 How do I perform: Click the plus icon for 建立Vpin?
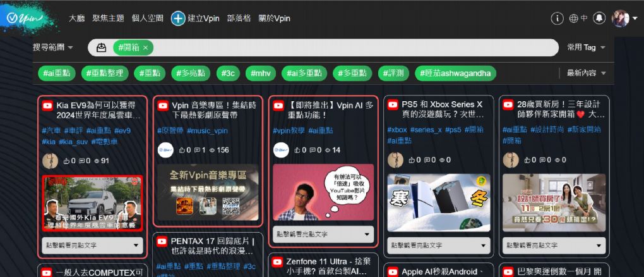coord(178,18)
